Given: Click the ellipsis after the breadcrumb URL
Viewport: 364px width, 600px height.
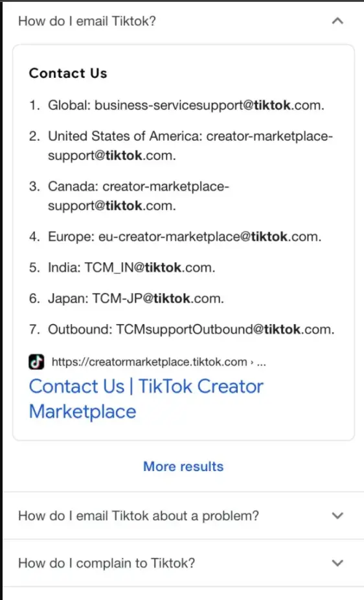Looking at the screenshot, I should [x=261, y=362].
